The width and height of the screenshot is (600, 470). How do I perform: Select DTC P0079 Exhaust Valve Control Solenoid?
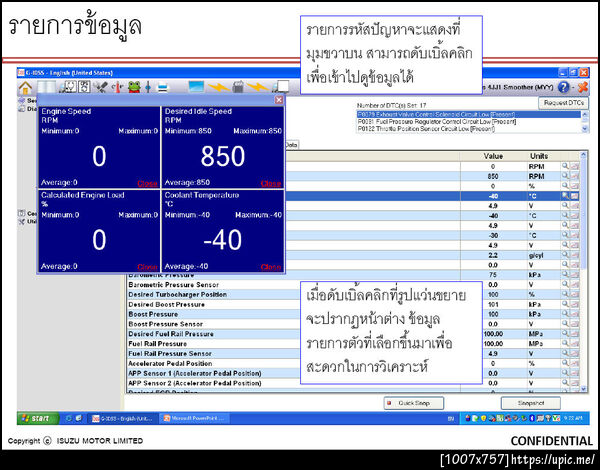coord(469,114)
